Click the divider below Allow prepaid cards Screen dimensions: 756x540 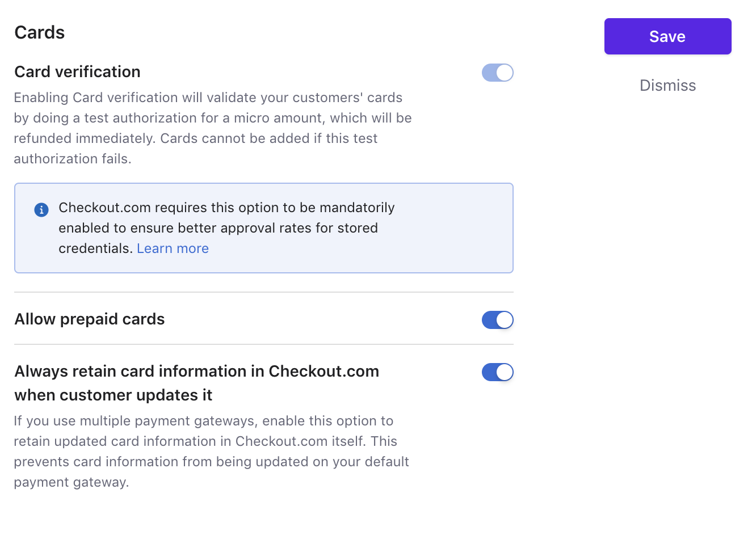pyautogui.click(x=264, y=344)
